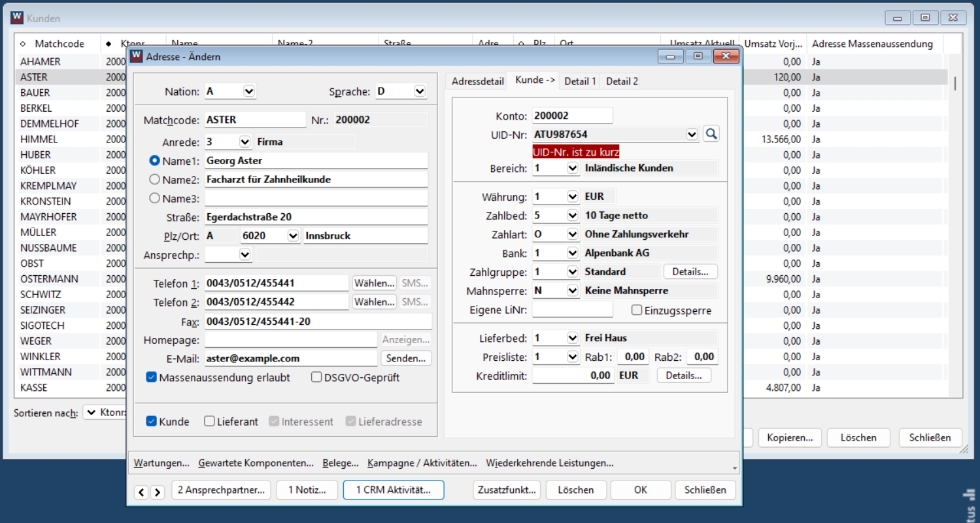The image size is (980, 523).
Task: Open the Zahlbed dropdown
Action: 573,215
